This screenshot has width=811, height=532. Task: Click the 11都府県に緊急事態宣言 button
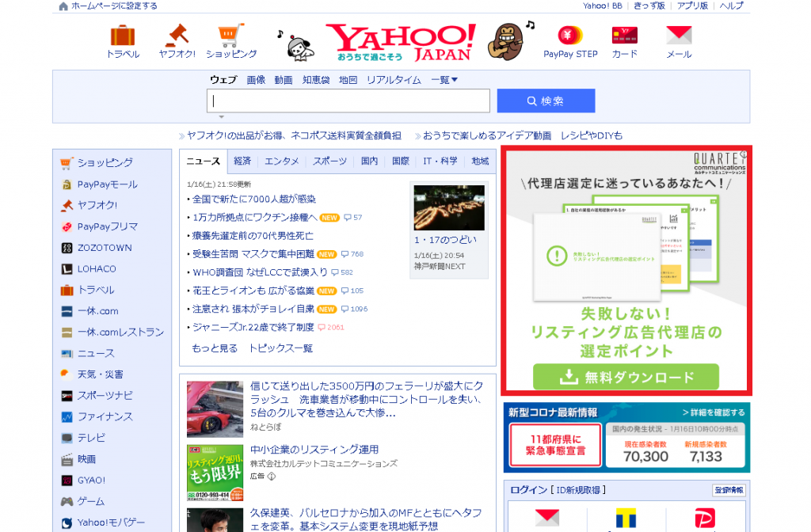[x=555, y=445]
